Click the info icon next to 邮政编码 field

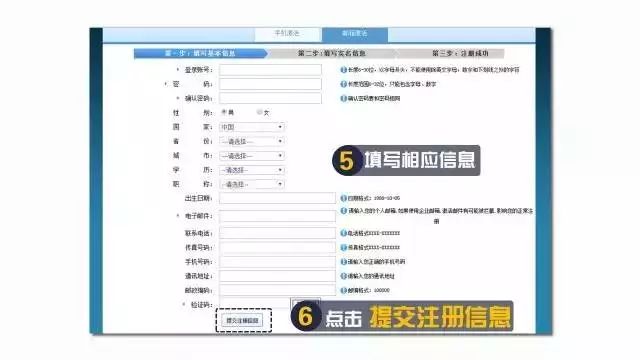pyautogui.click(x=343, y=290)
